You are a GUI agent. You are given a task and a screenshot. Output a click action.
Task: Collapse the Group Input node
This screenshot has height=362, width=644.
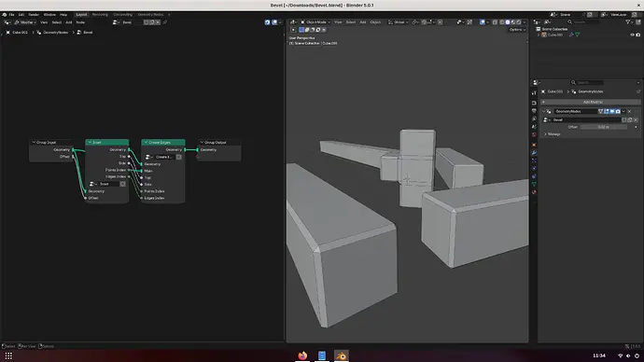coord(34,142)
